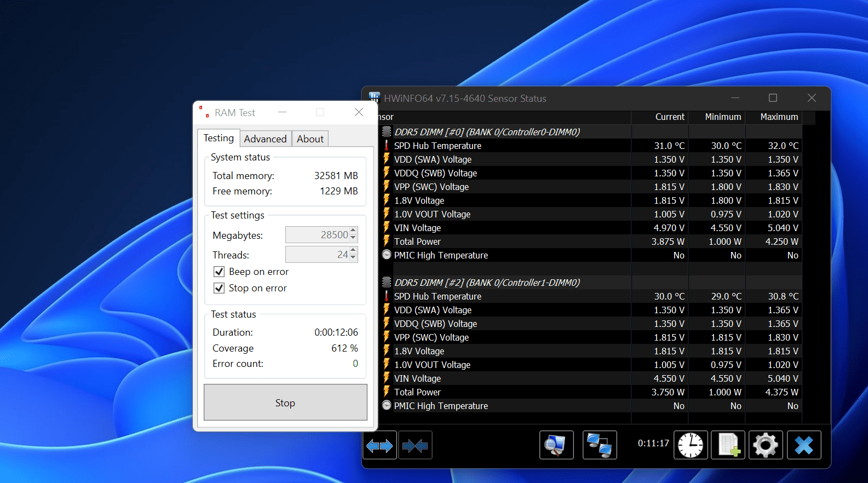
Task: Decrease Threads with the down spinner arrow
Action: pyautogui.click(x=353, y=258)
